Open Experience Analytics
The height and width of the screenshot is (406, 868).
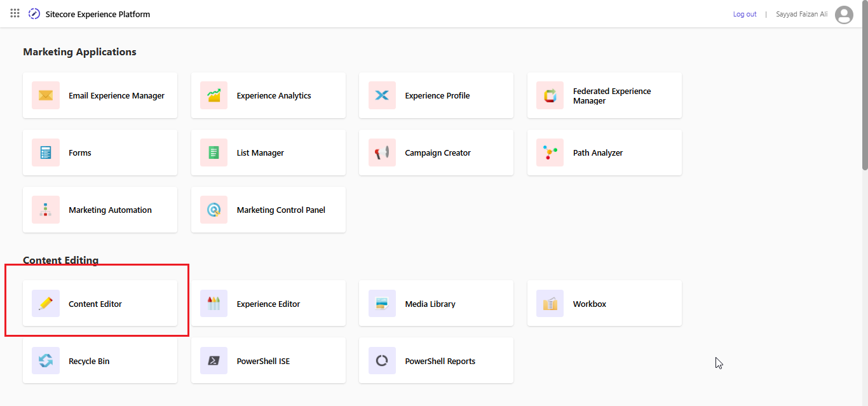coord(273,95)
